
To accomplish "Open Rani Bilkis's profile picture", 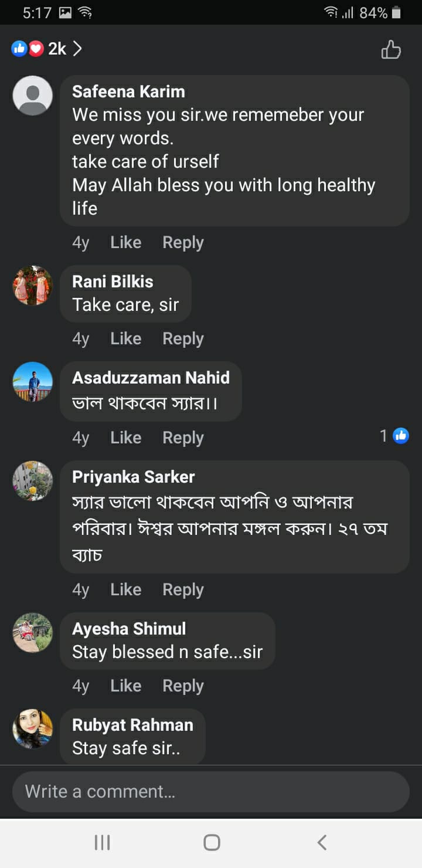I will point(33,286).
